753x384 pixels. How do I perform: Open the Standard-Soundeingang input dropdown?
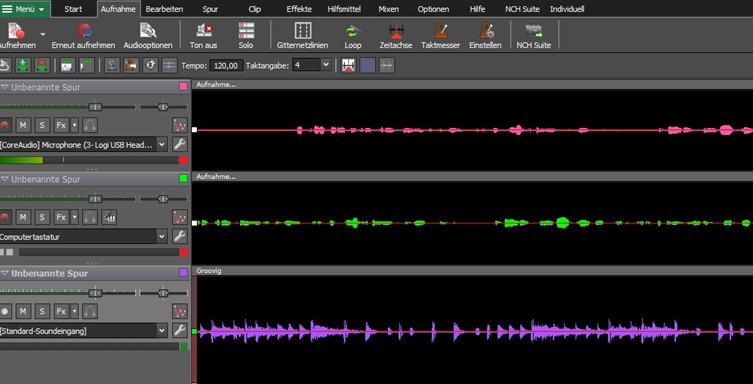(x=162, y=330)
